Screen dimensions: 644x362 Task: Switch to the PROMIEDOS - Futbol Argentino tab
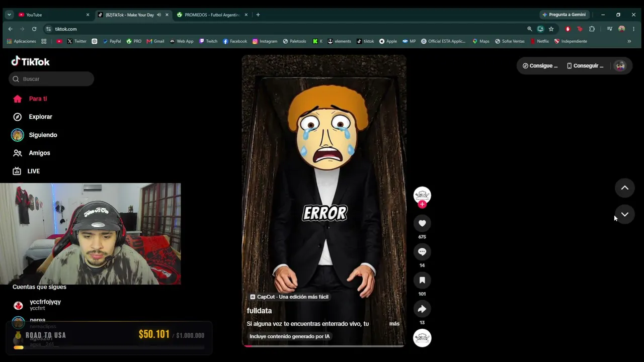[x=212, y=15]
